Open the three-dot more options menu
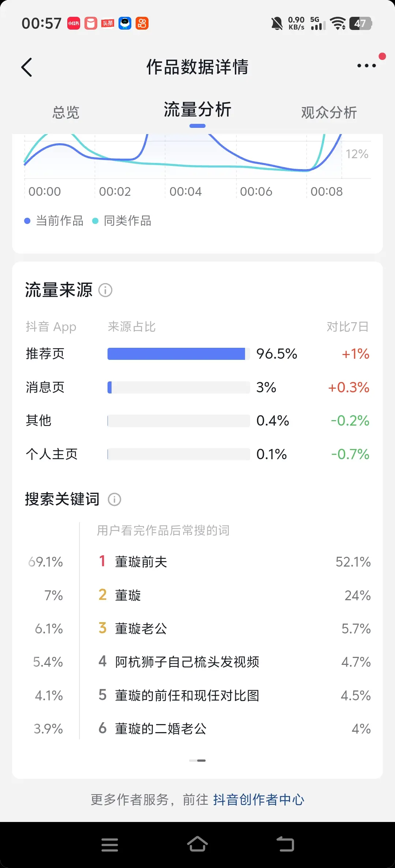The height and width of the screenshot is (868, 395). pyautogui.click(x=366, y=66)
